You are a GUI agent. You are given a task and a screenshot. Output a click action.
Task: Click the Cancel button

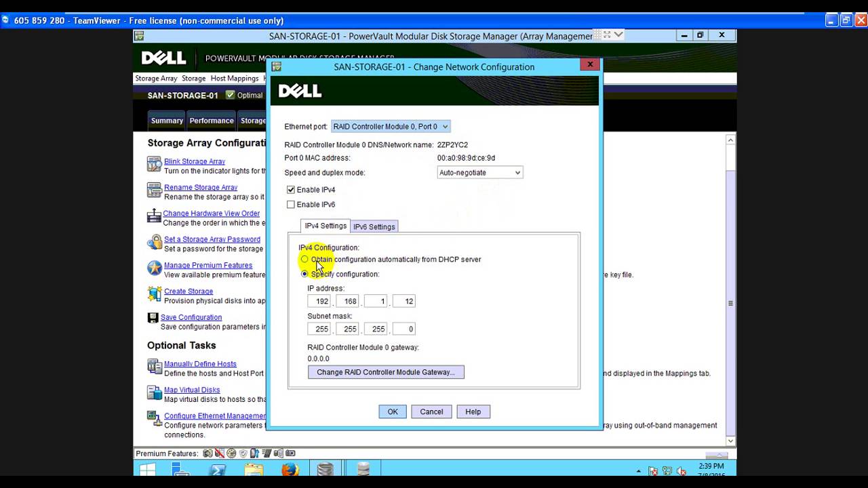click(431, 411)
